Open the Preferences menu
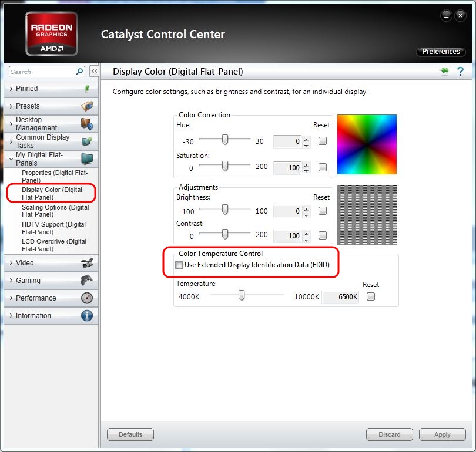Screen dimensions: 476x452 click(x=441, y=52)
